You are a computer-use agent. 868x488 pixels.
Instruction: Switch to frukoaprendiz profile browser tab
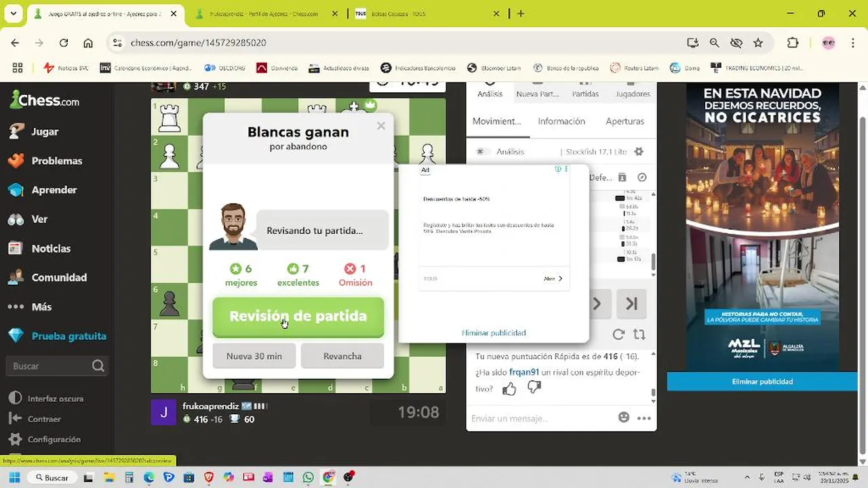(266, 14)
